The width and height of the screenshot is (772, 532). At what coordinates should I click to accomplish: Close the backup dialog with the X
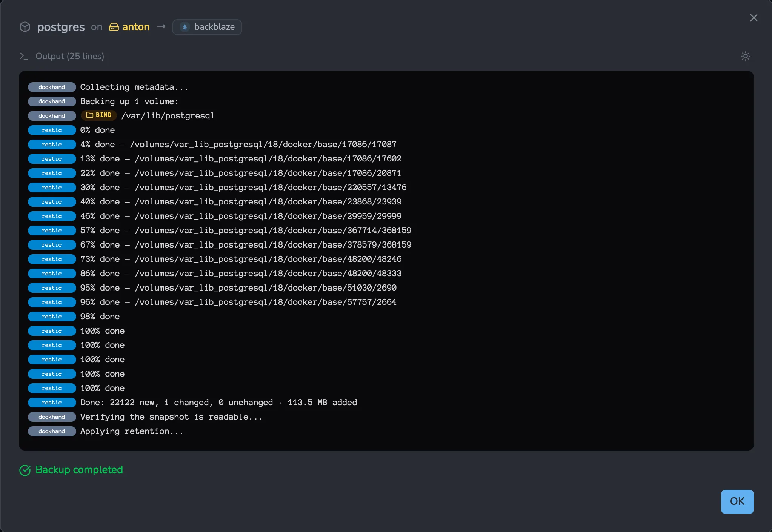(754, 18)
